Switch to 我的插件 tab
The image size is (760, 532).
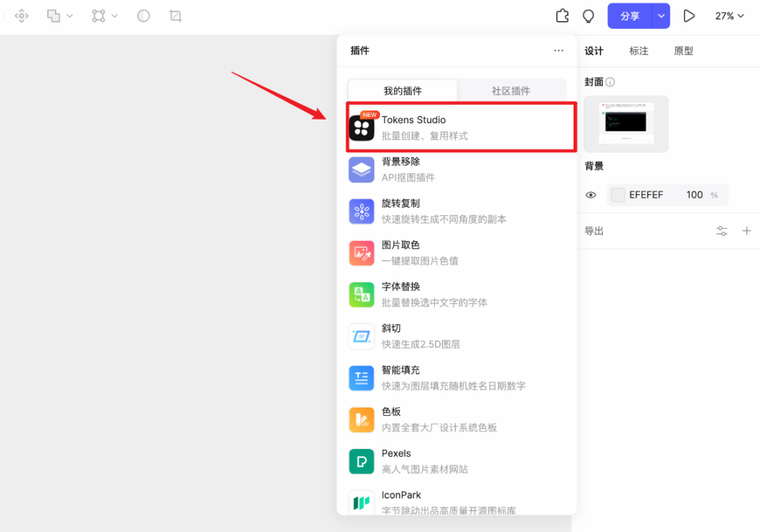tap(403, 91)
